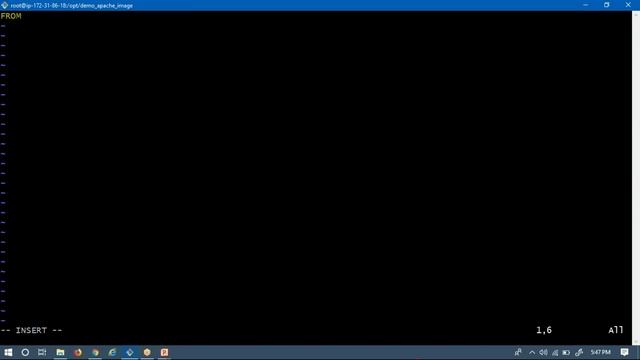Launch Firefox from the taskbar
The height and width of the screenshot is (360, 640).
(78, 352)
